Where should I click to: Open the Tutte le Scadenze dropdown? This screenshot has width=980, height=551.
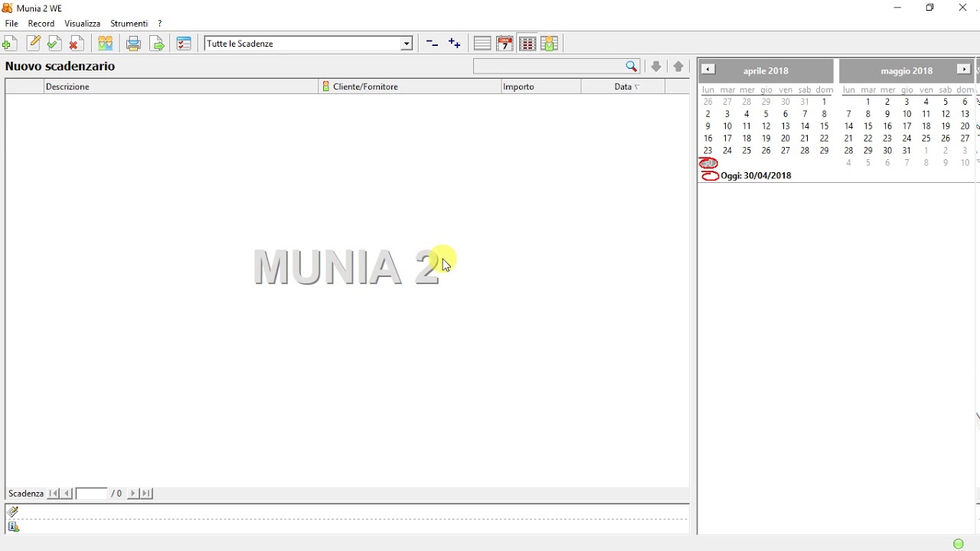(407, 44)
